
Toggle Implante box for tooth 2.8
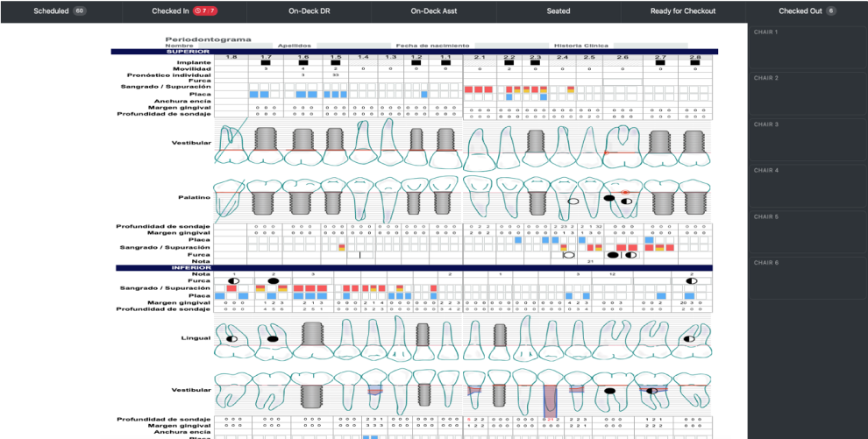pyautogui.click(x=694, y=63)
